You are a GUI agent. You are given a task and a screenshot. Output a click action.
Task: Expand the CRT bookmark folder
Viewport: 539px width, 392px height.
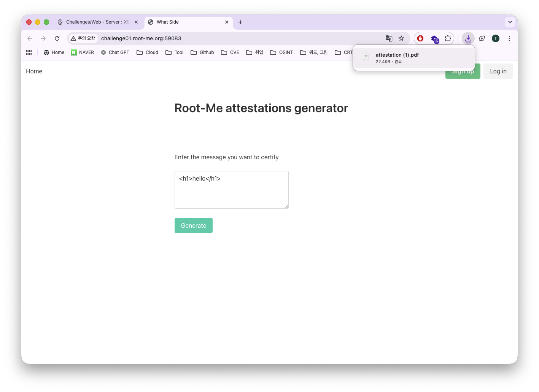tap(344, 52)
